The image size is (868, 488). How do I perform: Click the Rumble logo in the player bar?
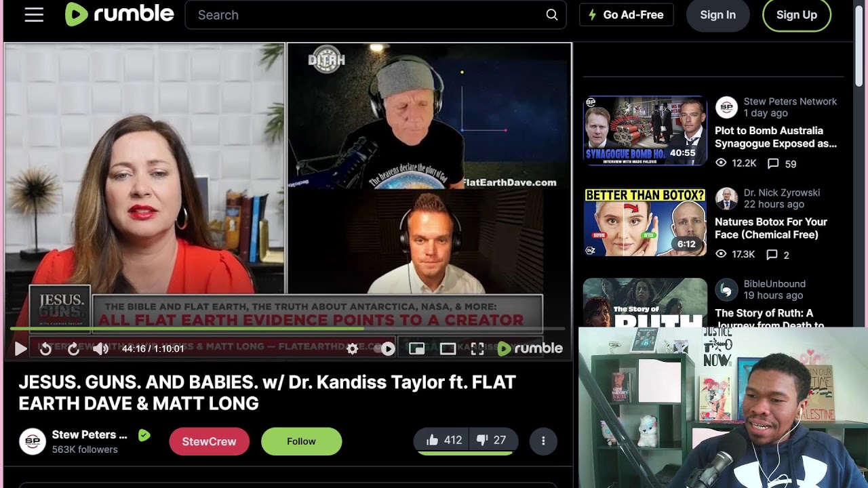coord(530,348)
